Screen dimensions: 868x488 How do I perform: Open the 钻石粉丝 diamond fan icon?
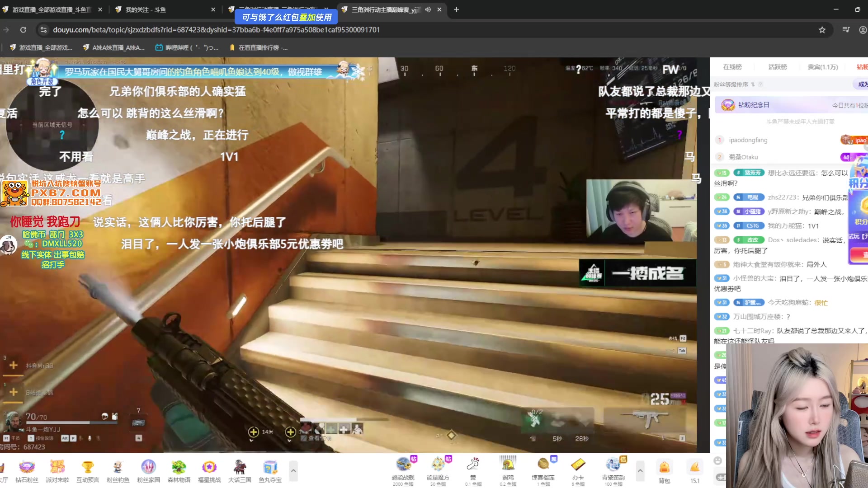pos(27,470)
